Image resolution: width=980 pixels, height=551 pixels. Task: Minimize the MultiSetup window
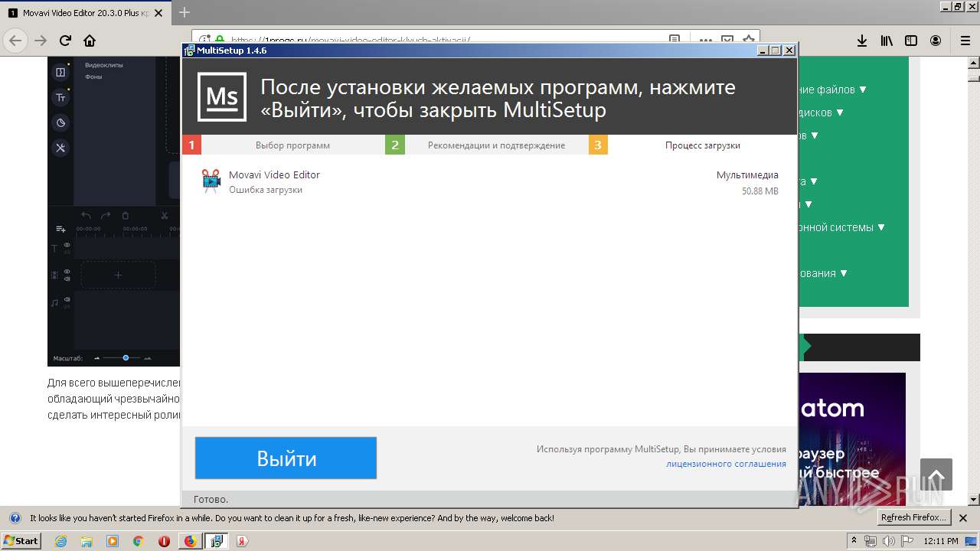pos(763,51)
